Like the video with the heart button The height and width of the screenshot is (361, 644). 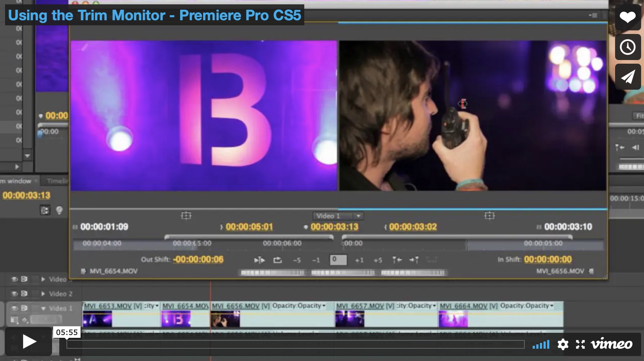click(x=628, y=17)
